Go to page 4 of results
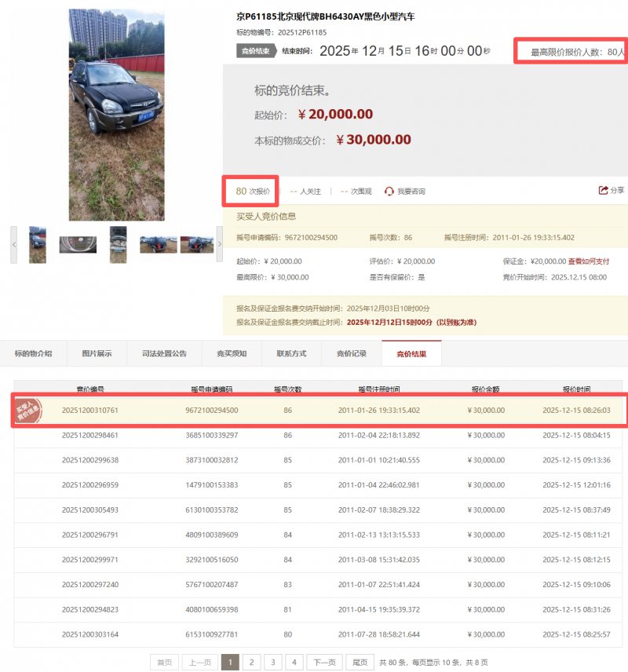Viewport: 628px width, 672px height. (x=294, y=662)
